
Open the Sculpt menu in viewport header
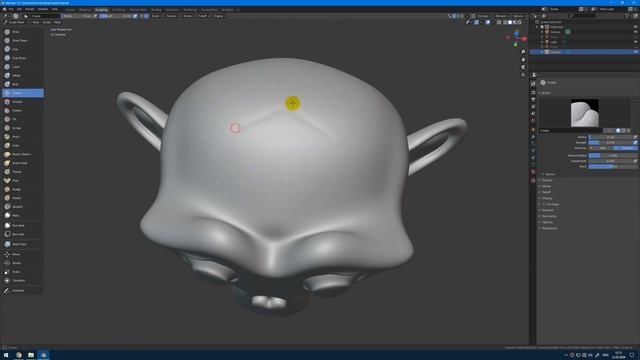tap(47, 22)
